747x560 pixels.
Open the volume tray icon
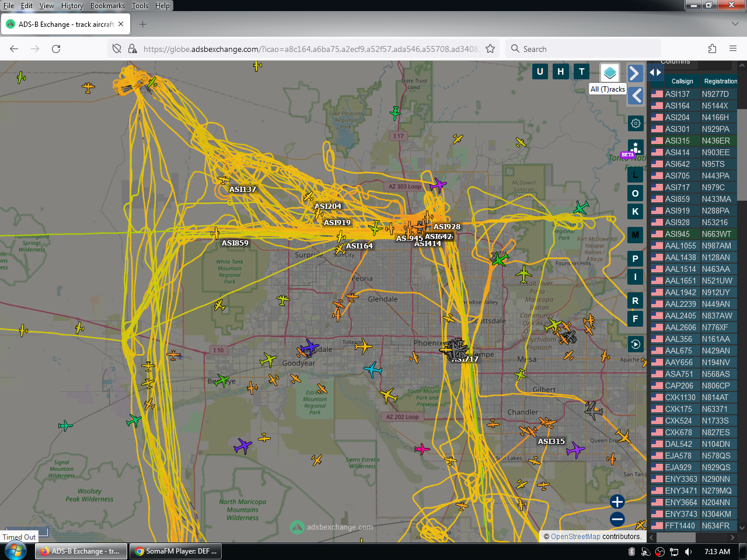point(689,552)
